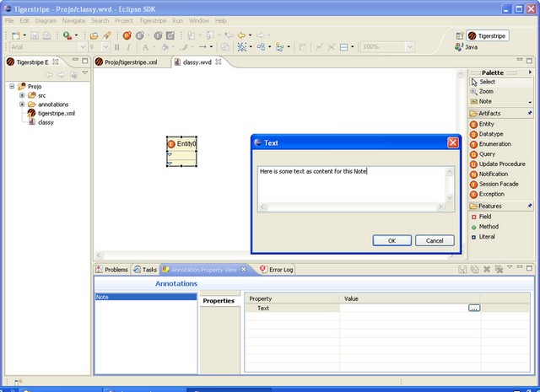540x392 pixels.
Task: Click the Properties tab in Annotations
Action: [219, 301]
